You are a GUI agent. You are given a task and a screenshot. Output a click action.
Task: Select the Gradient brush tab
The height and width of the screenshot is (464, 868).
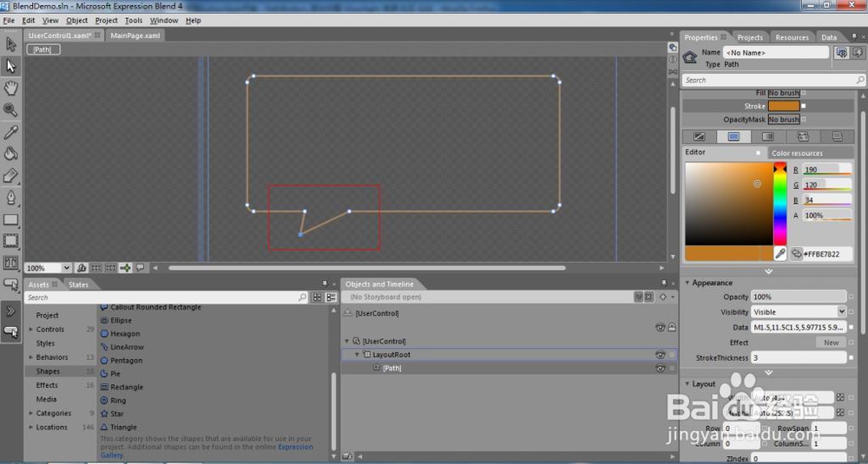768,137
